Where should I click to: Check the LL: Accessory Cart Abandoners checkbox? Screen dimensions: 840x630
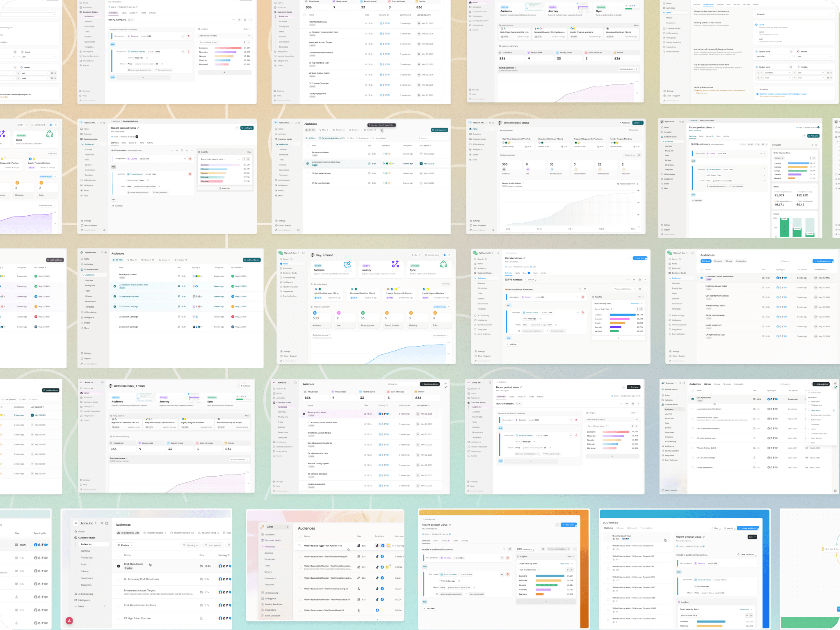119,579
